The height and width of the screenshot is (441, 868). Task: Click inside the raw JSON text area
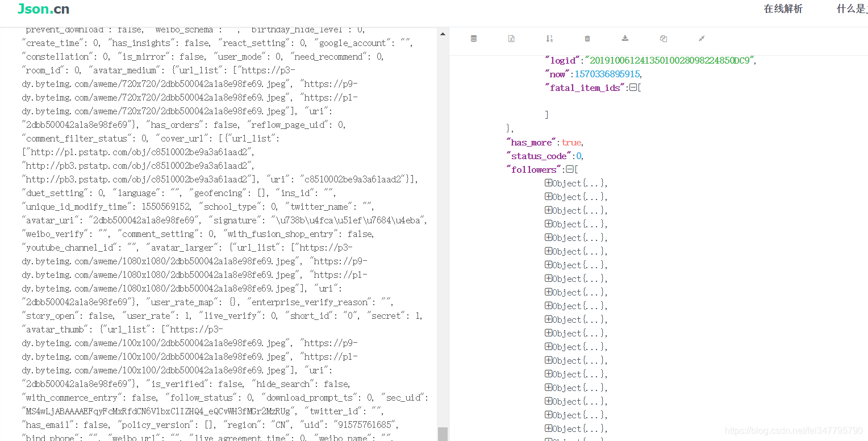pos(224,234)
